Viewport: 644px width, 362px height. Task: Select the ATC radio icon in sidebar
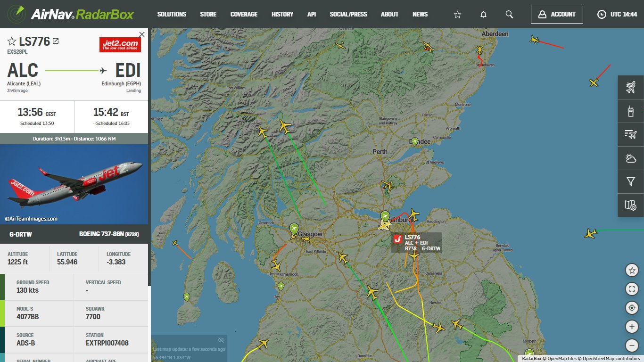tap(630, 111)
